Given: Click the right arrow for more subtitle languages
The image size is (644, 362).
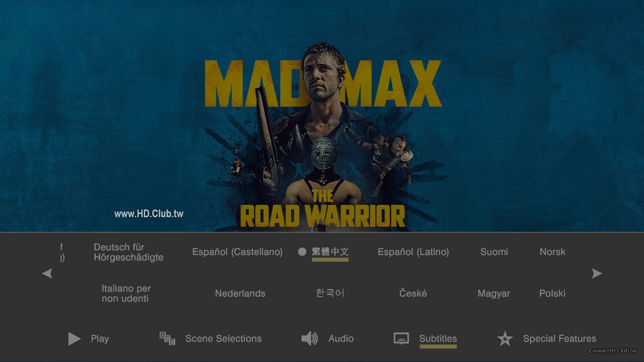Looking at the screenshot, I should pyautogui.click(x=596, y=274).
